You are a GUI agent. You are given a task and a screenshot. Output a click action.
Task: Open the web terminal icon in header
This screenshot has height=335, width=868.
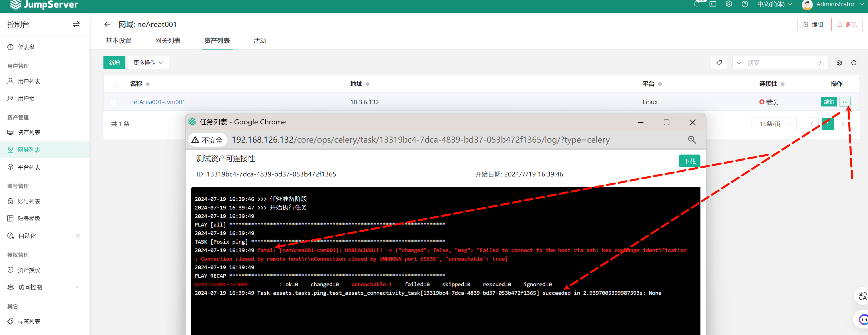pos(713,4)
